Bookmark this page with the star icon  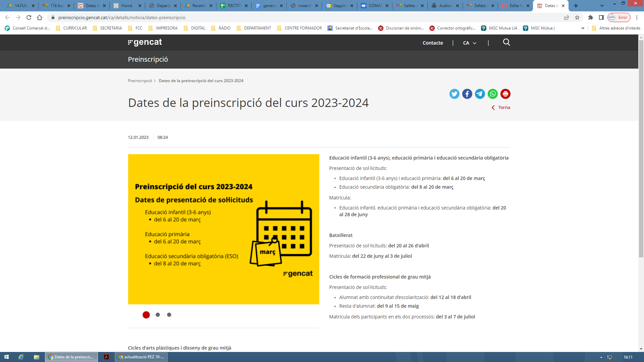[577, 17]
